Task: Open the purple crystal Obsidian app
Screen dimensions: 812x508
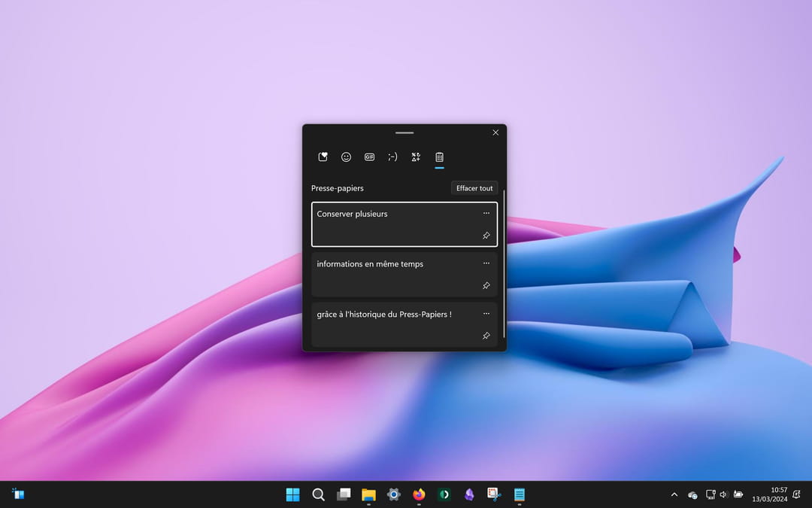Action: tap(469, 494)
